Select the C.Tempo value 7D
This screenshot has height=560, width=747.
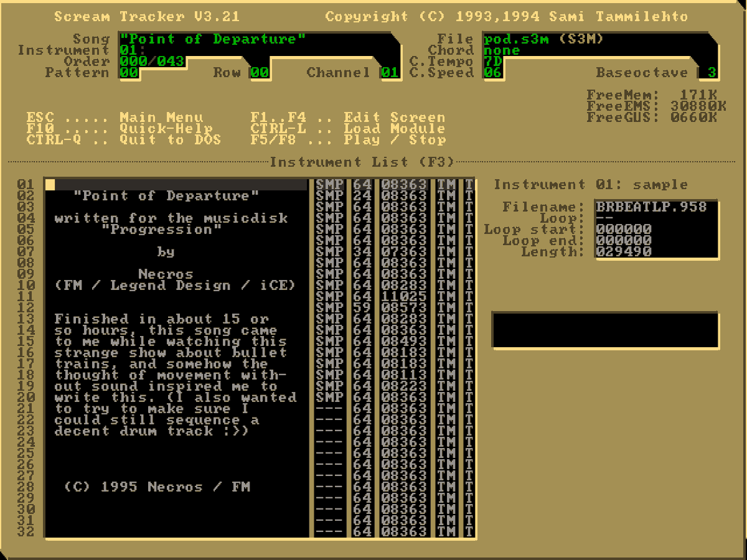492,62
